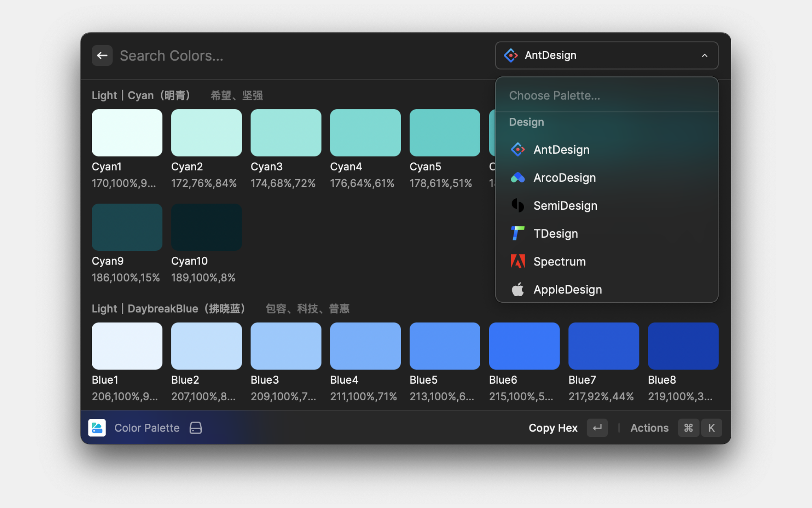Open the Actions menu
Viewport: 812px width, 508px height.
tap(649, 428)
